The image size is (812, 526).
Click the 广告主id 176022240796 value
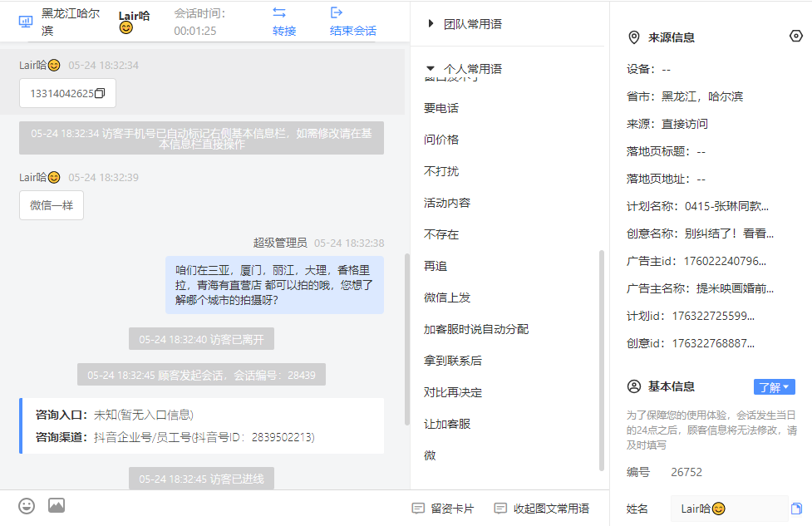[725, 262]
